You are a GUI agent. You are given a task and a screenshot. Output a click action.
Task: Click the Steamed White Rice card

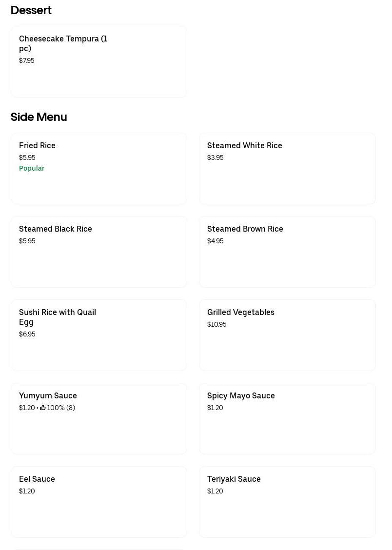[287, 169]
